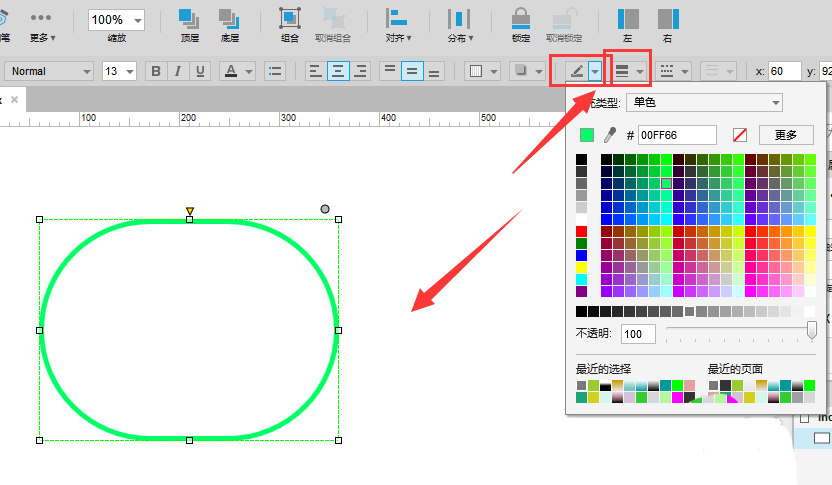This screenshot has height=485, width=832.
Task: Toggle italic formatting
Action: pos(178,71)
